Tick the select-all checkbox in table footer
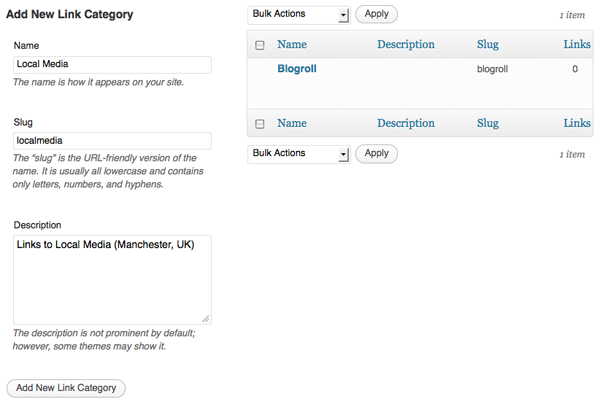Viewport: 600px width, 410px height. click(x=260, y=124)
